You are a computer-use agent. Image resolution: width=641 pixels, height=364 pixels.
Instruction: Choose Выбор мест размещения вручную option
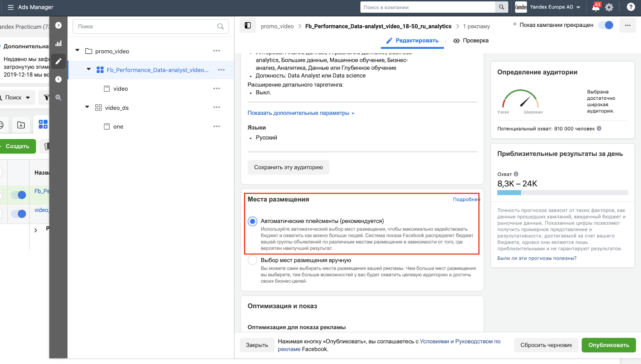pyautogui.click(x=252, y=260)
